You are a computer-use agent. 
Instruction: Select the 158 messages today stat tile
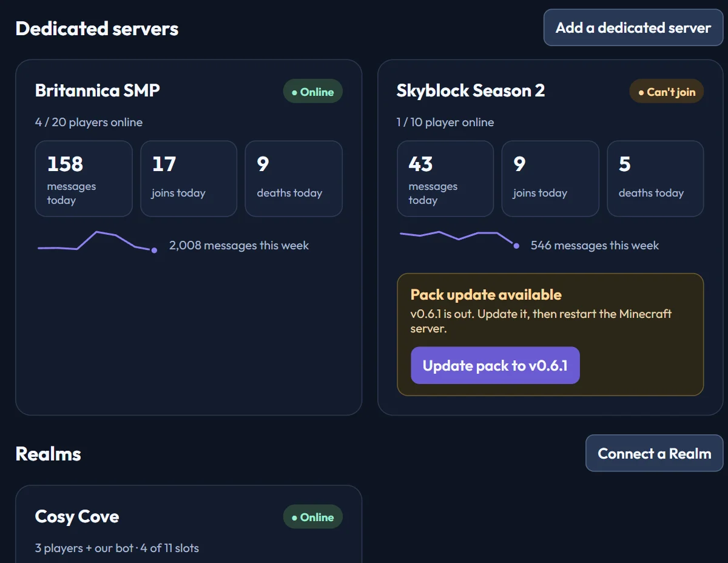point(84,178)
